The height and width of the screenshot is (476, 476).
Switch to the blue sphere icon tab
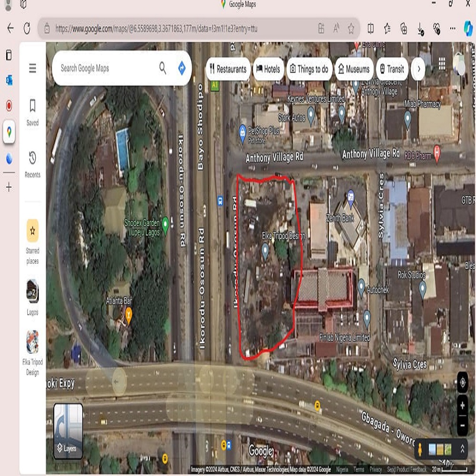pyautogui.click(x=9, y=159)
